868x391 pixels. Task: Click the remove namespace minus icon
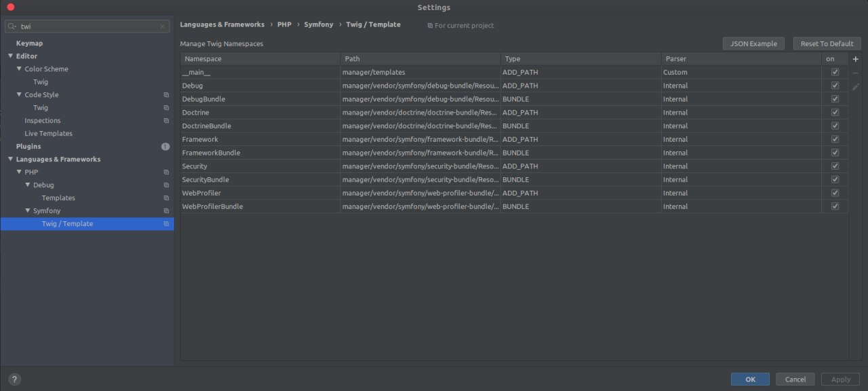point(855,73)
